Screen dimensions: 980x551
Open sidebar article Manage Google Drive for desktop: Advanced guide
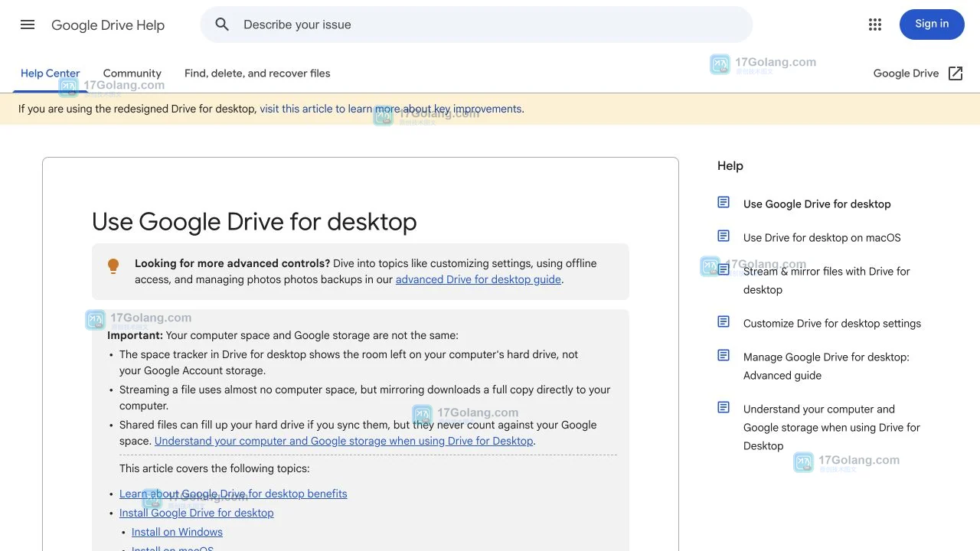827,366
